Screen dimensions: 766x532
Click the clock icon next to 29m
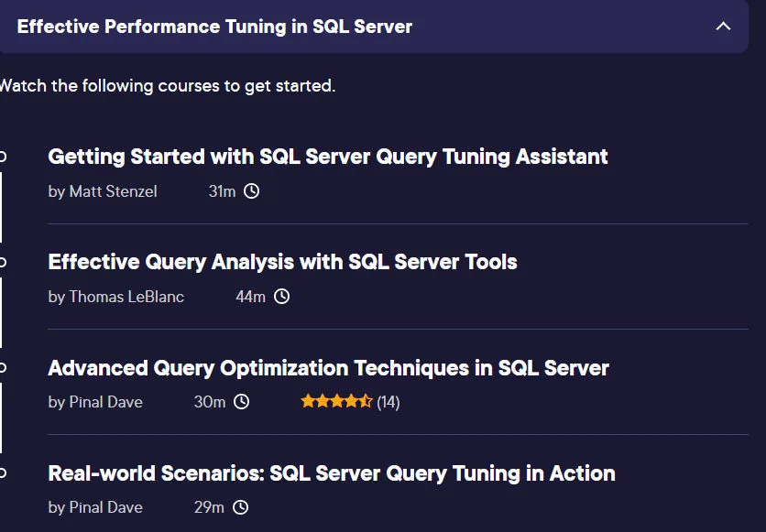[x=240, y=507]
